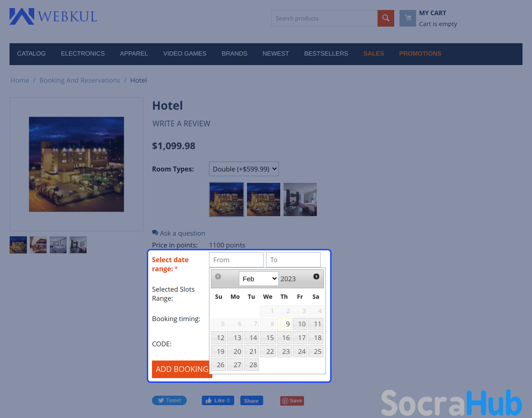Click the From date field
Viewport: 532px width, 418px height.
[236, 260]
